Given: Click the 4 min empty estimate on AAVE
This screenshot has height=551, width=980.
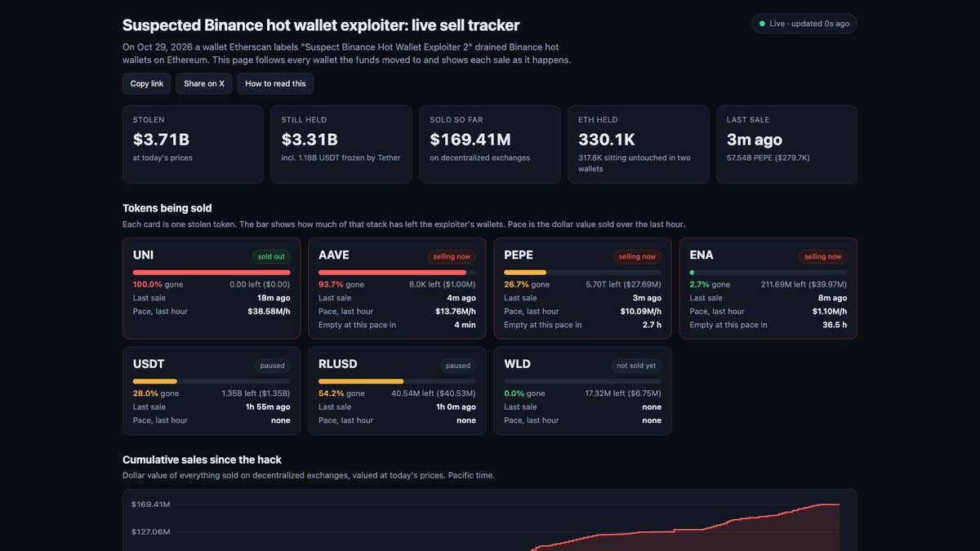Looking at the screenshot, I should pyautogui.click(x=465, y=325).
